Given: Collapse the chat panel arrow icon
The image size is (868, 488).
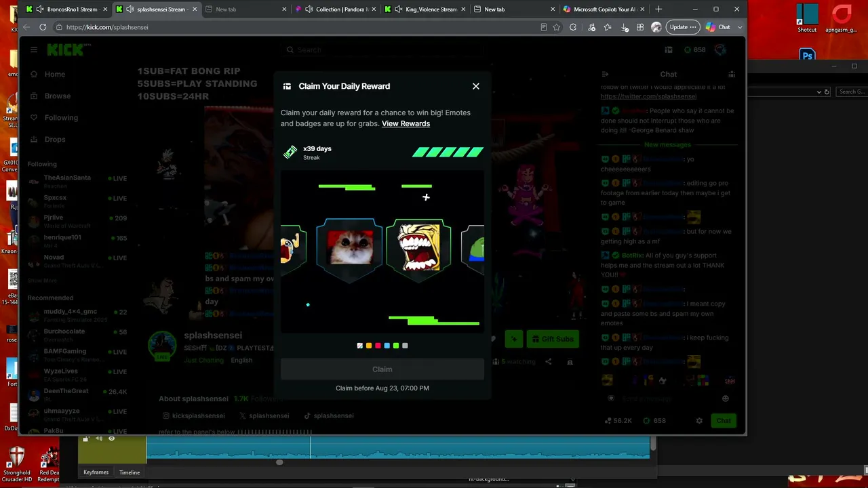Looking at the screenshot, I should (605, 75).
